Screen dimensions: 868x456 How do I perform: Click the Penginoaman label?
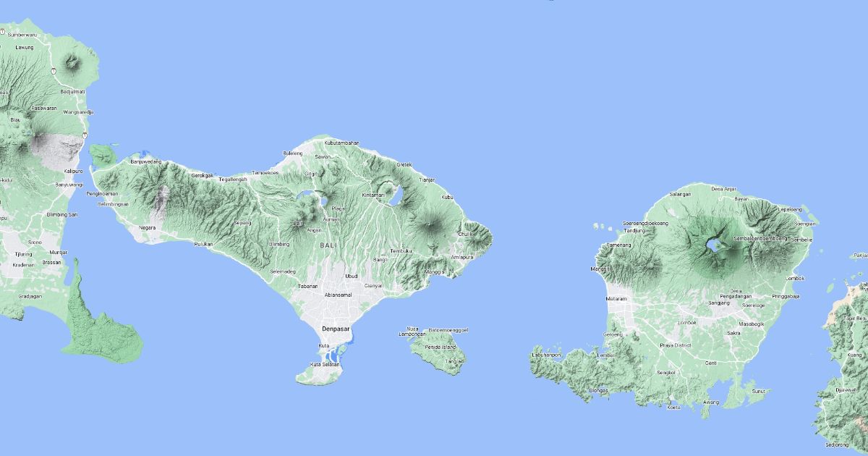(x=102, y=194)
